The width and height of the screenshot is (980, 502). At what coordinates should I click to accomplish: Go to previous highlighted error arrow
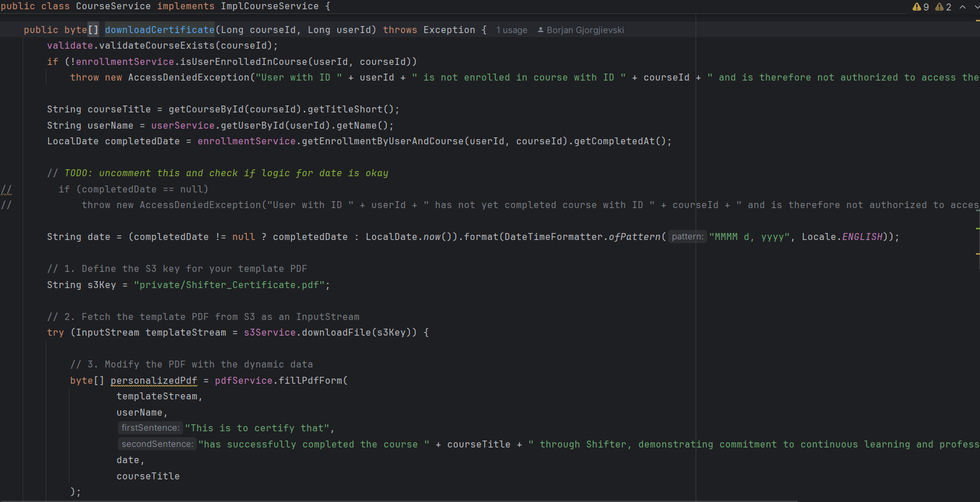pos(963,7)
